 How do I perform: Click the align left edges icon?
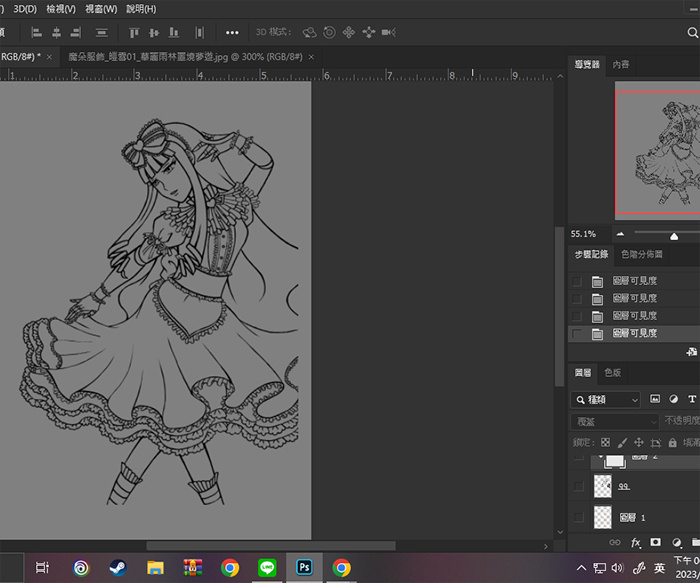pyautogui.click(x=36, y=33)
